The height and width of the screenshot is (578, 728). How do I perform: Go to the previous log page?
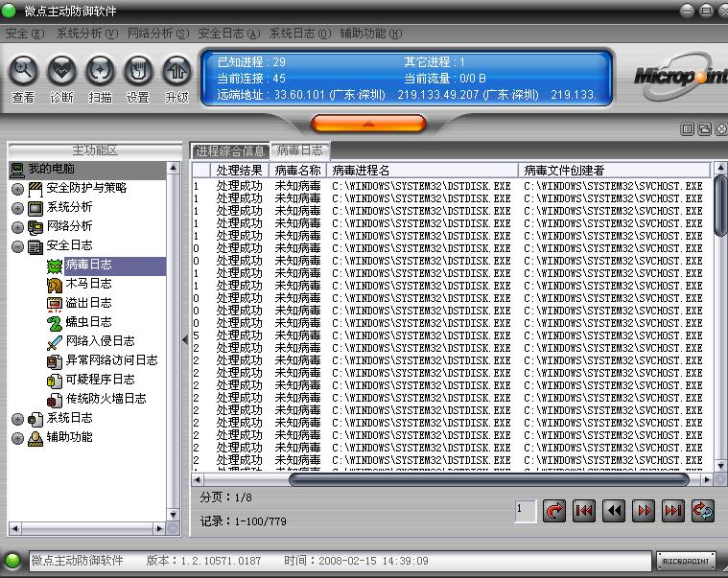click(x=614, y=511)
